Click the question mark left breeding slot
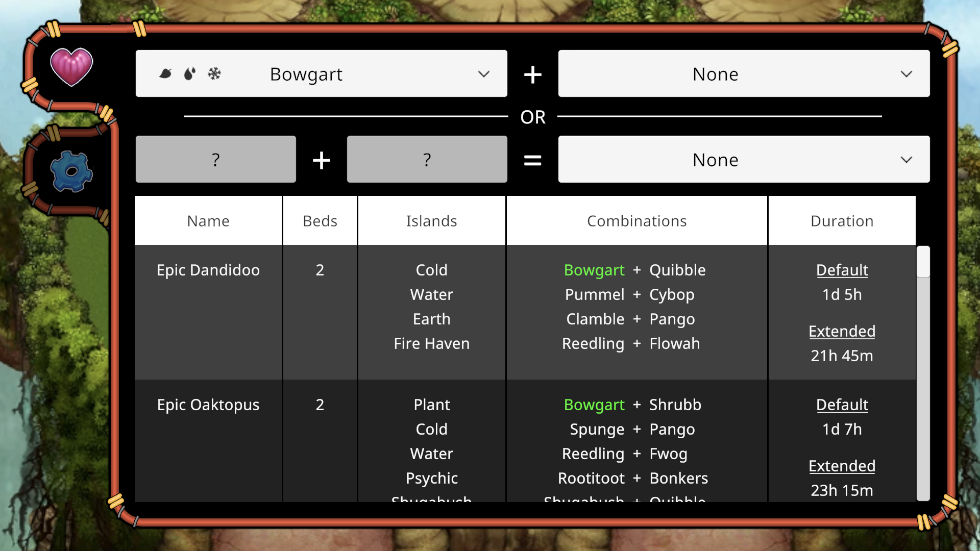The image size is (980, 551). (216, 160)
